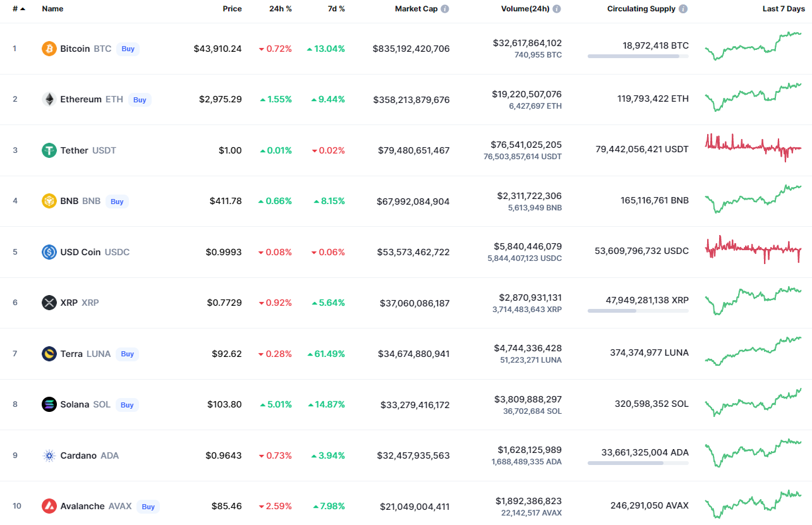Click Bitcoin market cap $835,192,420,706
This screenshot has height=525, width=812.
(x=411, y=49)
